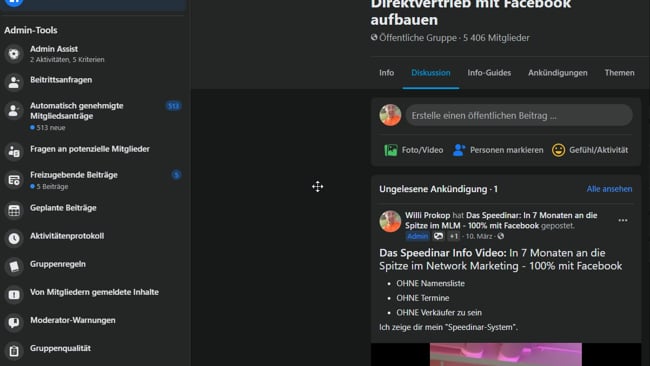Click the 2 Aktivitäten, 5 Kriterien subtext
This screenshot has width=650, height=366.
pyautogui.click(x=67, y=60)
